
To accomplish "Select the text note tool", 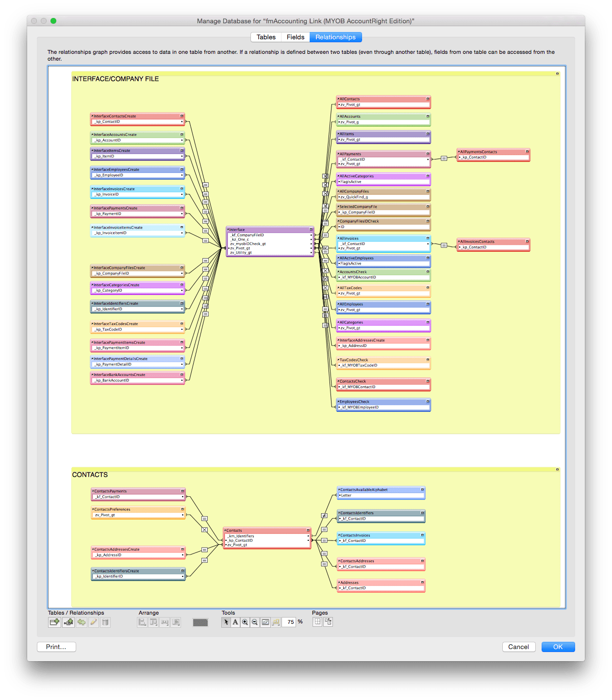I will tap(235, 622).
